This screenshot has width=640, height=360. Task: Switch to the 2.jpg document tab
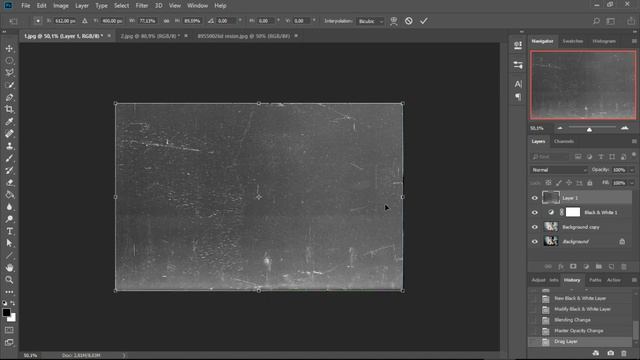click(x=149, y=36)
